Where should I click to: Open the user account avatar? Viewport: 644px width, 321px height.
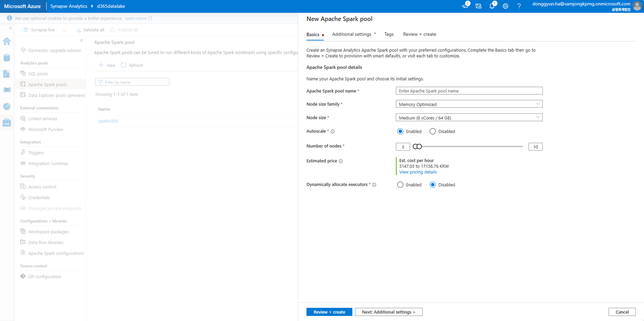coord(637,6)
